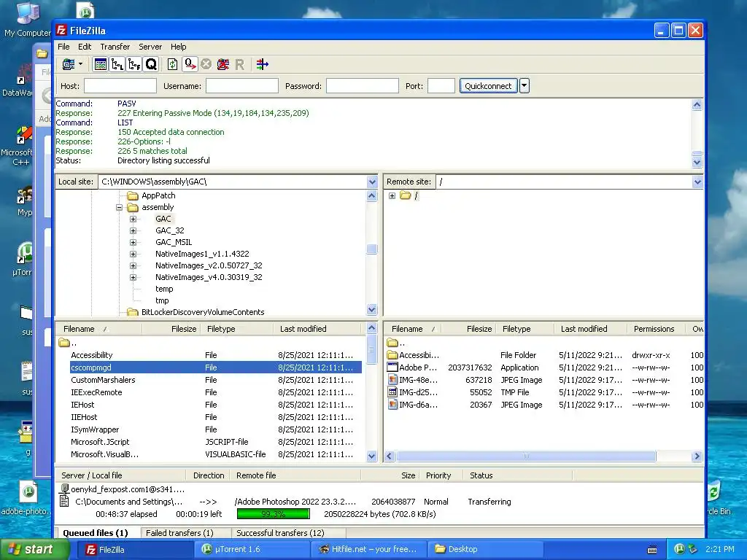
Task: Click the Adobe P... application file icon
Action: point(392,367)
